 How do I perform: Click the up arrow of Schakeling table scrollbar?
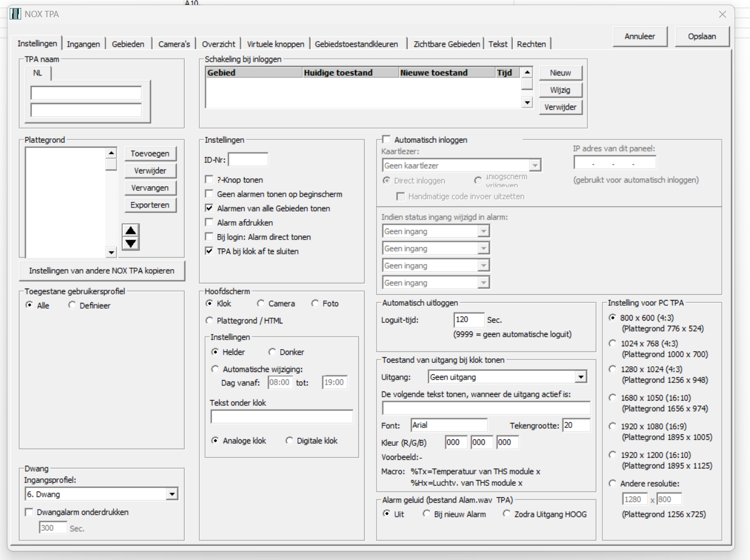[527, 72]
